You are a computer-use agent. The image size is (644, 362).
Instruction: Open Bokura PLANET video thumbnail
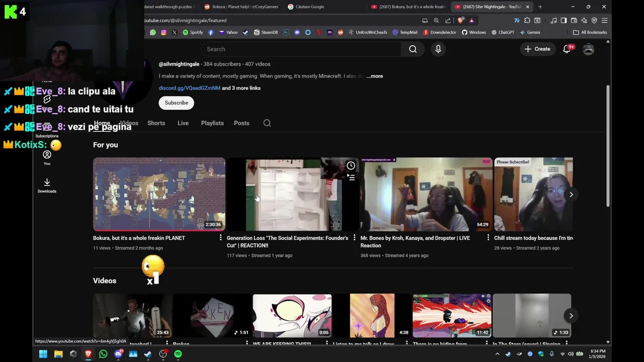pos(159,194)
